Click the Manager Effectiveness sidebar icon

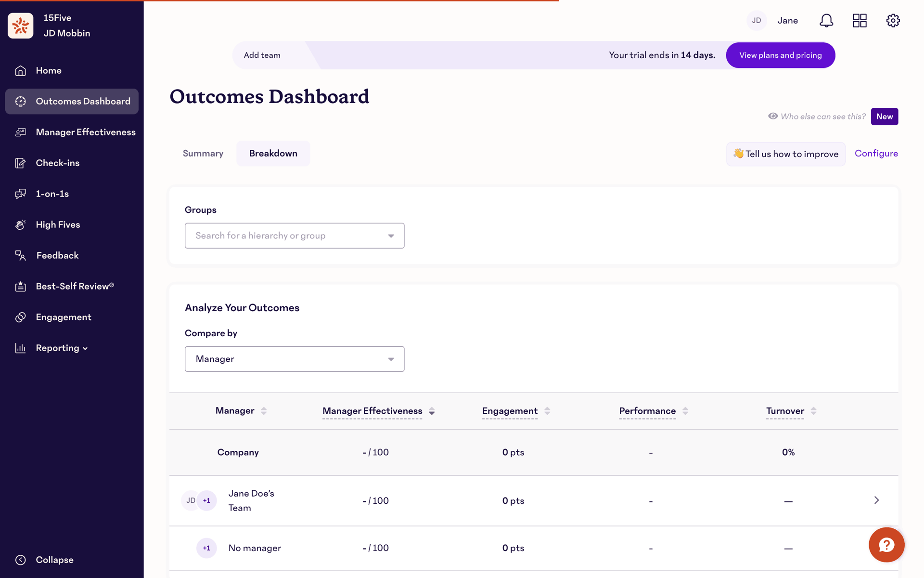20,132
